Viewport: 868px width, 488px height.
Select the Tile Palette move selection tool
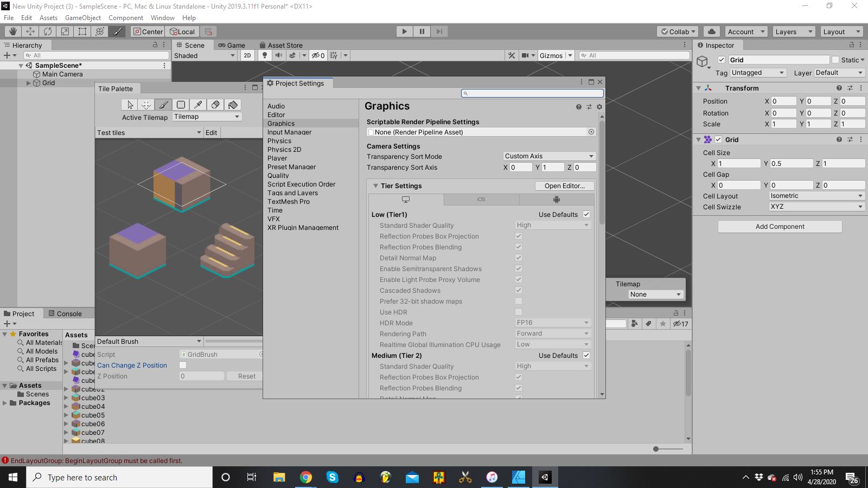coord(146,105)
